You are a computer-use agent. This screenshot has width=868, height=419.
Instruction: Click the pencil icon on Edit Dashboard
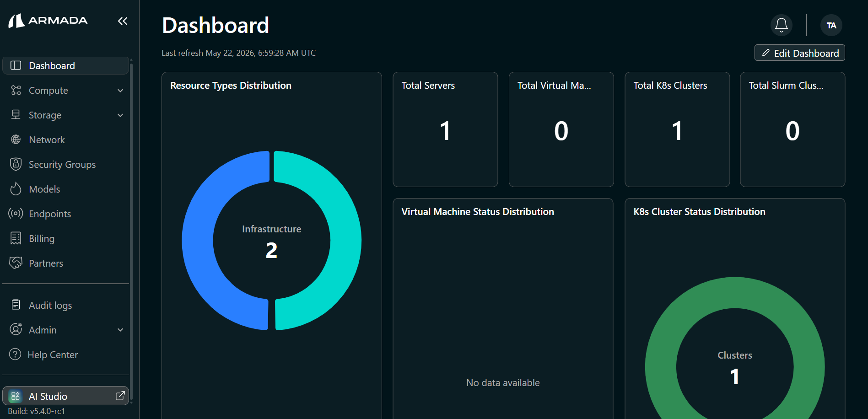pos(766,53)
